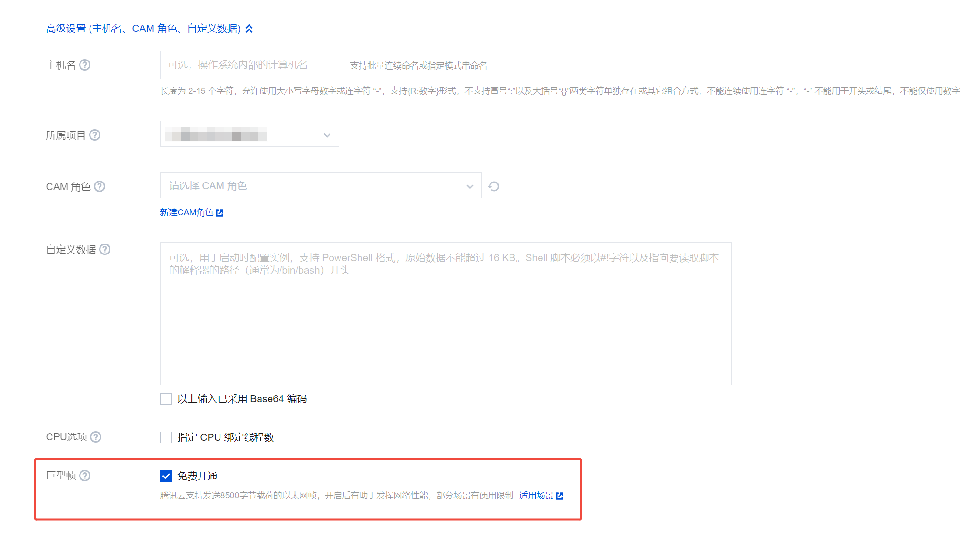
Task: Check 指定 CPU 绑定线程数 option
Action: tap(166, 437)
